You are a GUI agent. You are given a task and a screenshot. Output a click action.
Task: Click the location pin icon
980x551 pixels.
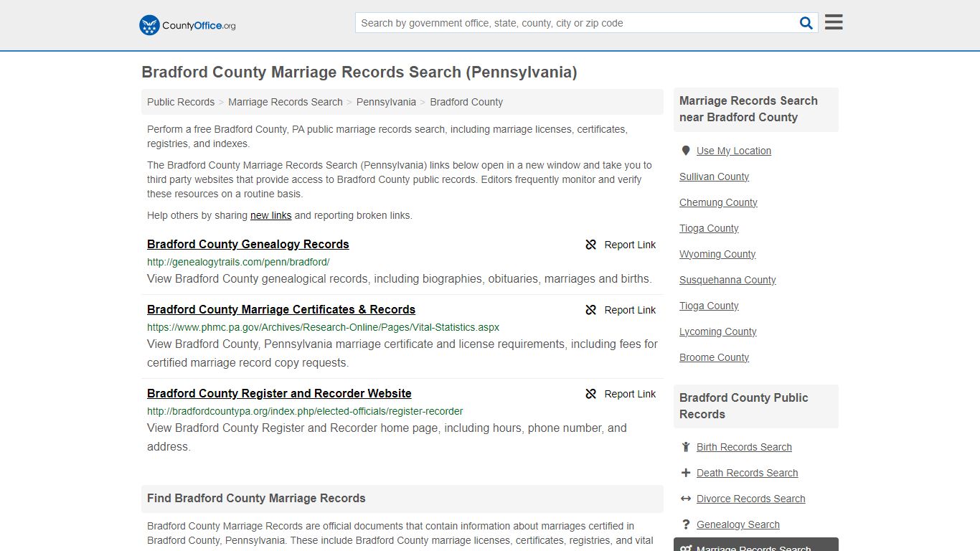686,151
